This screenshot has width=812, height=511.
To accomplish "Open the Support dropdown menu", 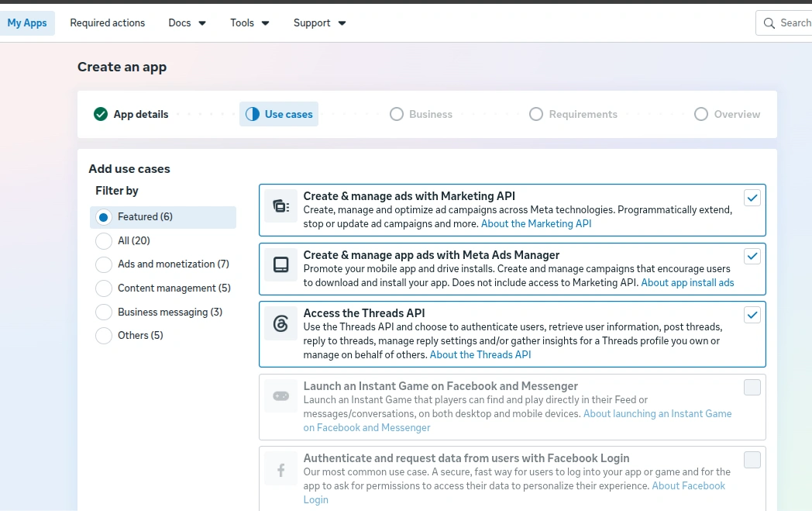I will click(x=319, y=22).
